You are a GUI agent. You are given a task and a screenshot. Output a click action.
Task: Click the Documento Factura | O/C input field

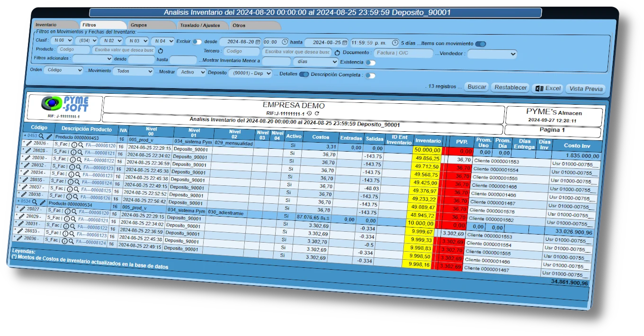402,53
